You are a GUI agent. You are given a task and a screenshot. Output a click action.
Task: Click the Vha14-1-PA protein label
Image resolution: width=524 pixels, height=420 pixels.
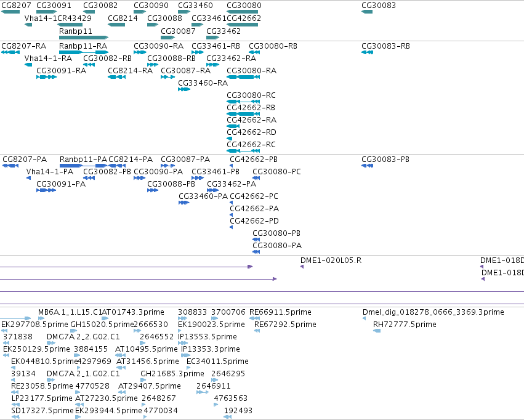pyautogui.click(x=49, y=171)
